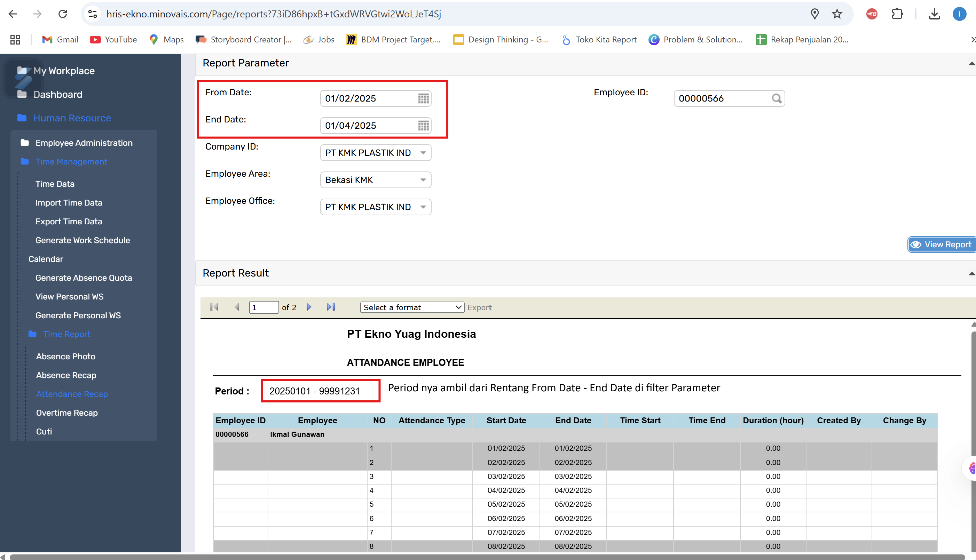Screen dimensions: 976x560
Task: Open Cuti report
Action: pyautogui.click(x=44, y=432)
